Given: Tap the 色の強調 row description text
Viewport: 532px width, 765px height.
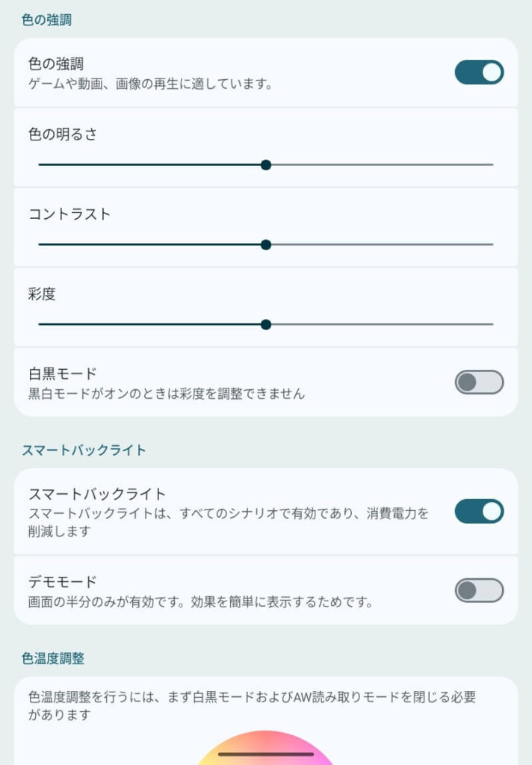Looking at the screenshot, I should click(x=150, y=84).
